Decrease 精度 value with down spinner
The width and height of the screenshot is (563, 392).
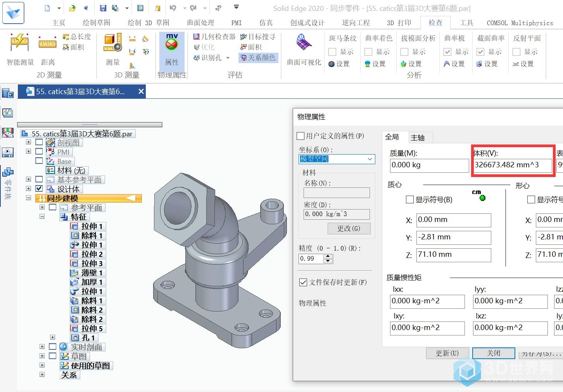point(328,261)
